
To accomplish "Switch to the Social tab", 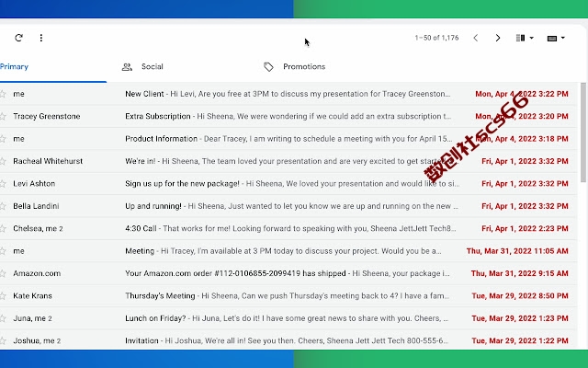I will click(x=152, y=67).
